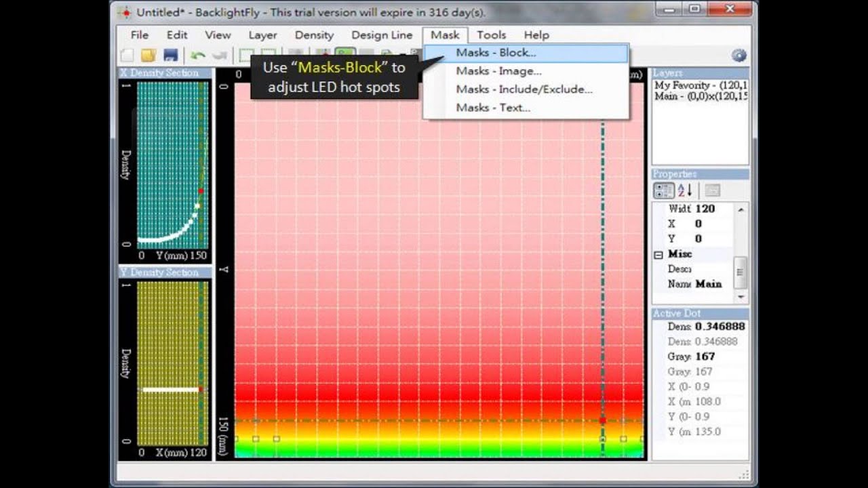Select the Main layer in Layers list
Screen dimensions: 868x488
tap(701, 96)
